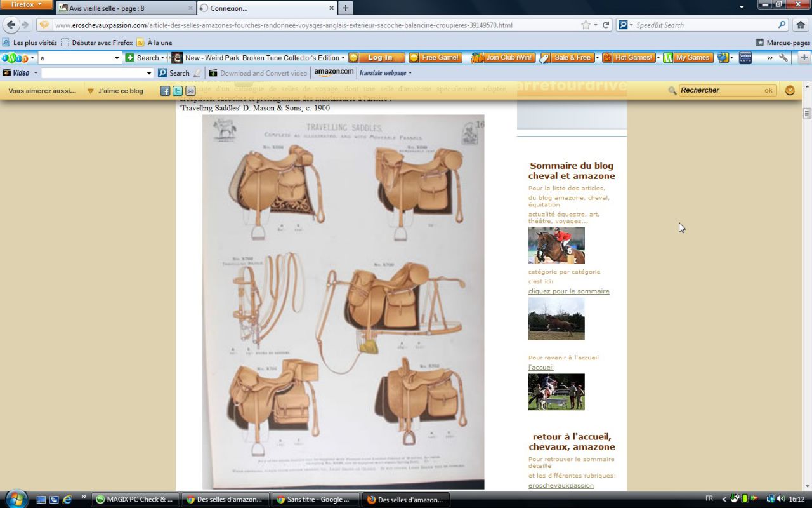The height and width of the screenshot is (508, 812).
Task: Go back using the back arrow
Action: click(11, 25)
